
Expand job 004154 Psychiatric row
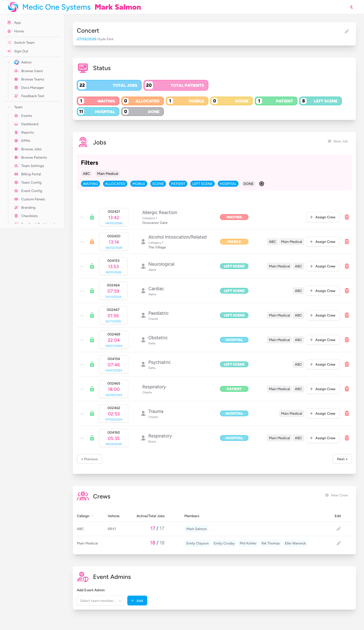click(x=82, y=364)
